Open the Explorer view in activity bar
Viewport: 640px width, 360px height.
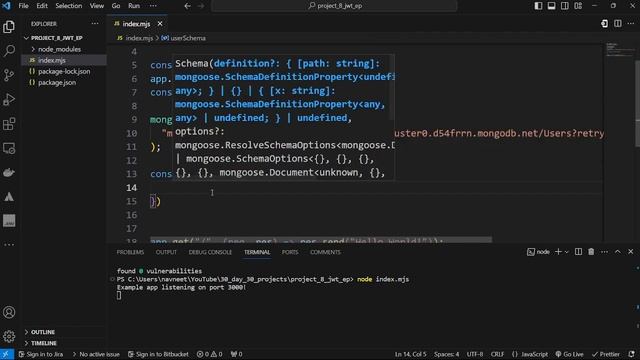[9, 27]
